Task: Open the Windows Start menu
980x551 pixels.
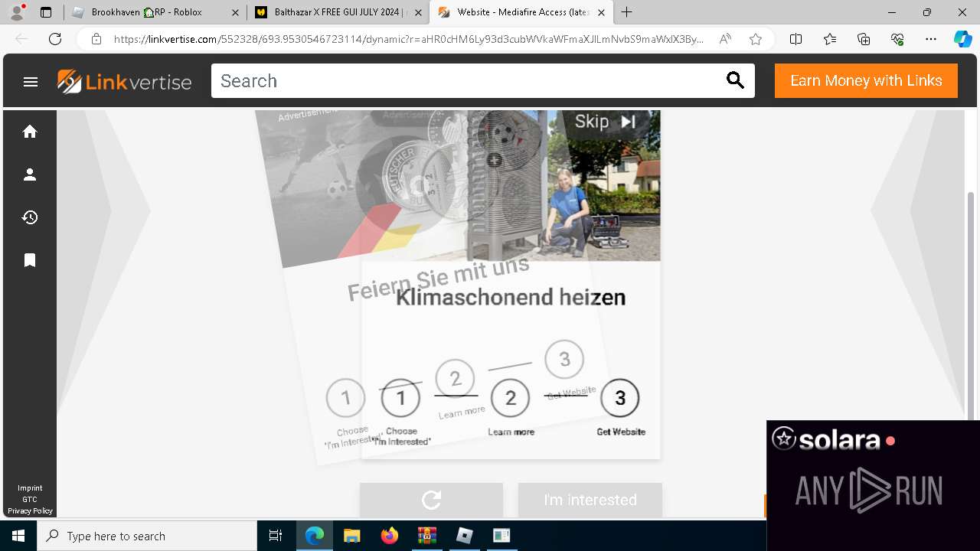Action: 18,536
